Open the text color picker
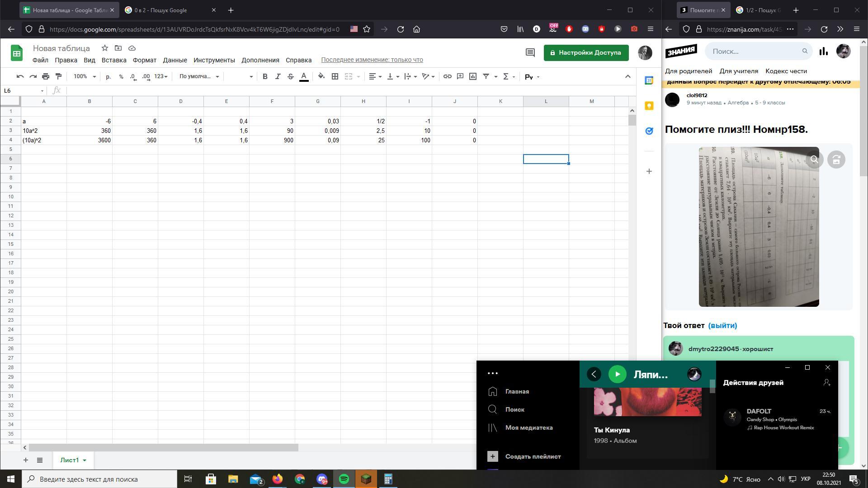Screen dimensions: 868x488 coord(304,77)
